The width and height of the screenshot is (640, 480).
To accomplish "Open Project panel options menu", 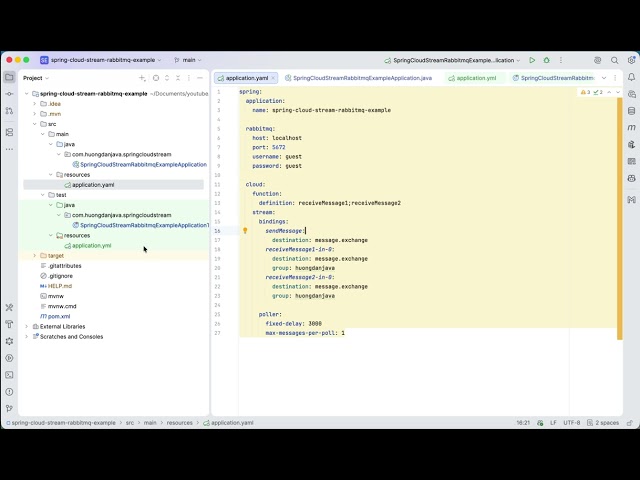I will point(189,78).
